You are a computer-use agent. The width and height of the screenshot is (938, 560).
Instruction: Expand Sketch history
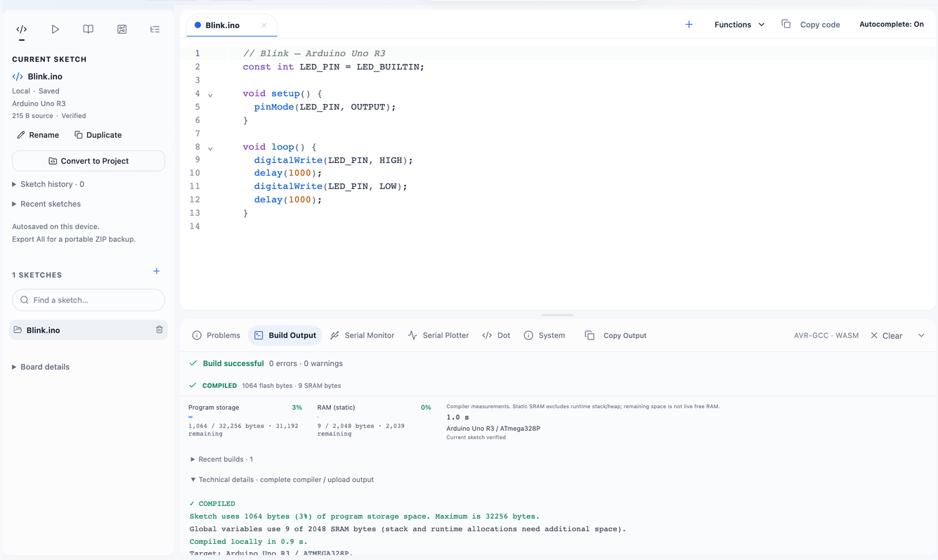(x=48, y=184)
